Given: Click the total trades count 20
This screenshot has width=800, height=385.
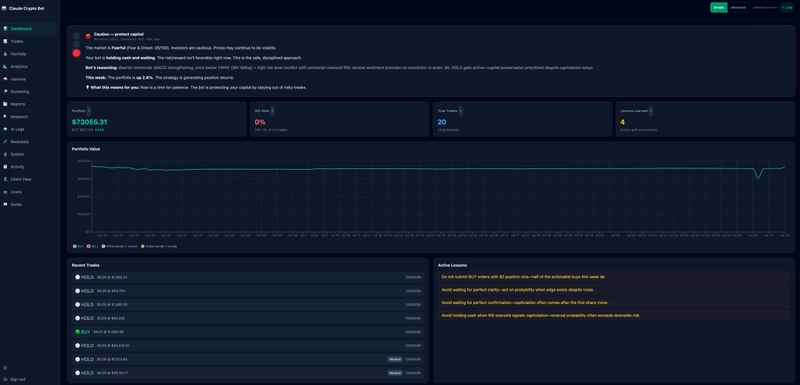Looking at the screenshot, I should pos(442,122).
